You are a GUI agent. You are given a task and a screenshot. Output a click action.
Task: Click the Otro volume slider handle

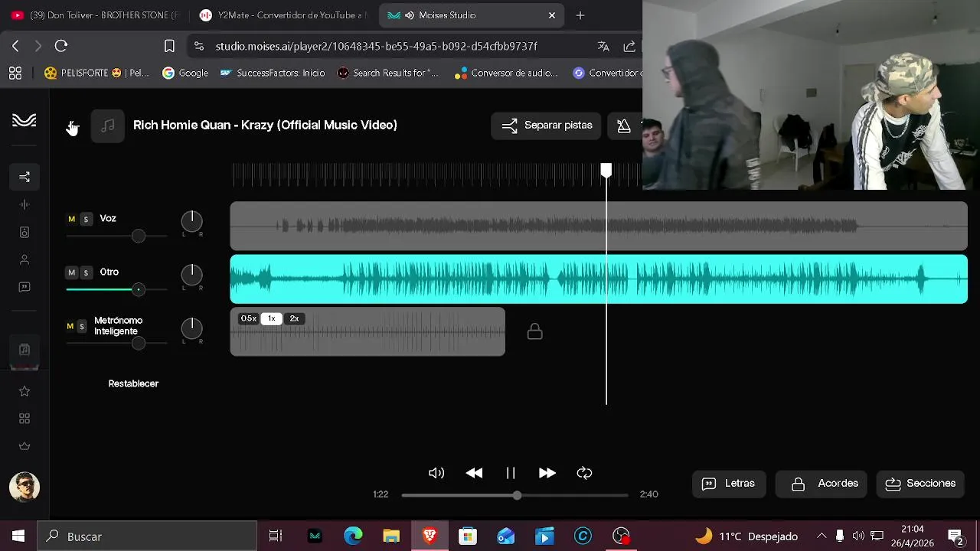(139, 289)
